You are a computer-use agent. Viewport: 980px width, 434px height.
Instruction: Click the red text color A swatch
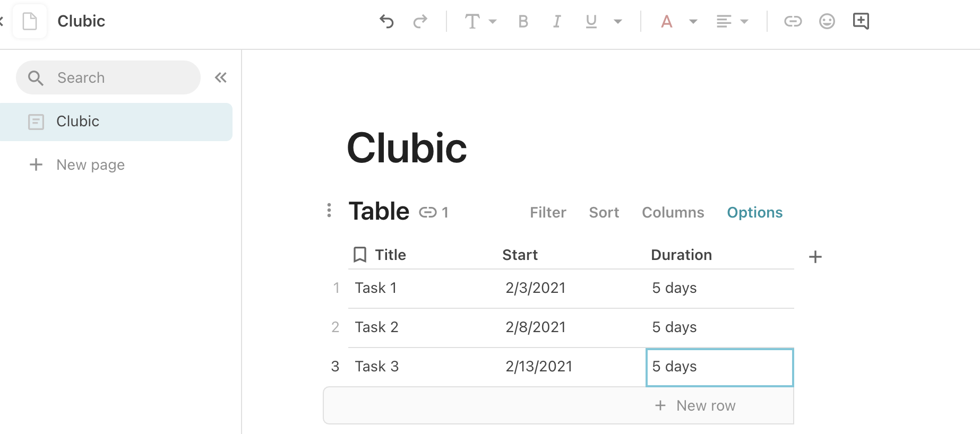tap(667, 21)
